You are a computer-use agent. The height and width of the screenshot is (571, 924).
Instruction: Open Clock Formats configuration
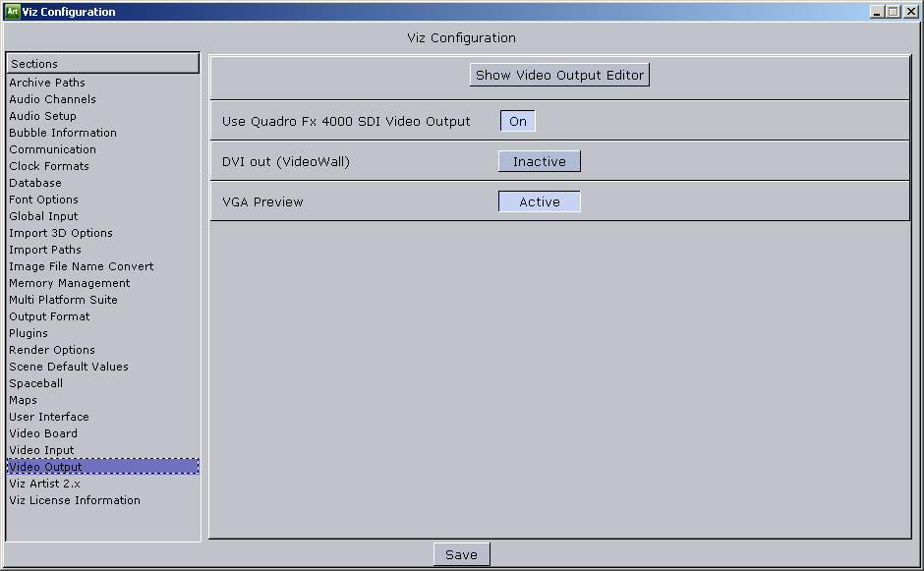tap(48, 166)
